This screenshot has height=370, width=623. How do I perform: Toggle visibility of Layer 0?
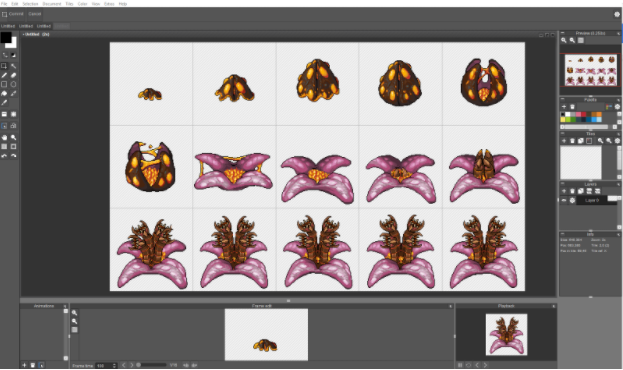tap(564, 200)
